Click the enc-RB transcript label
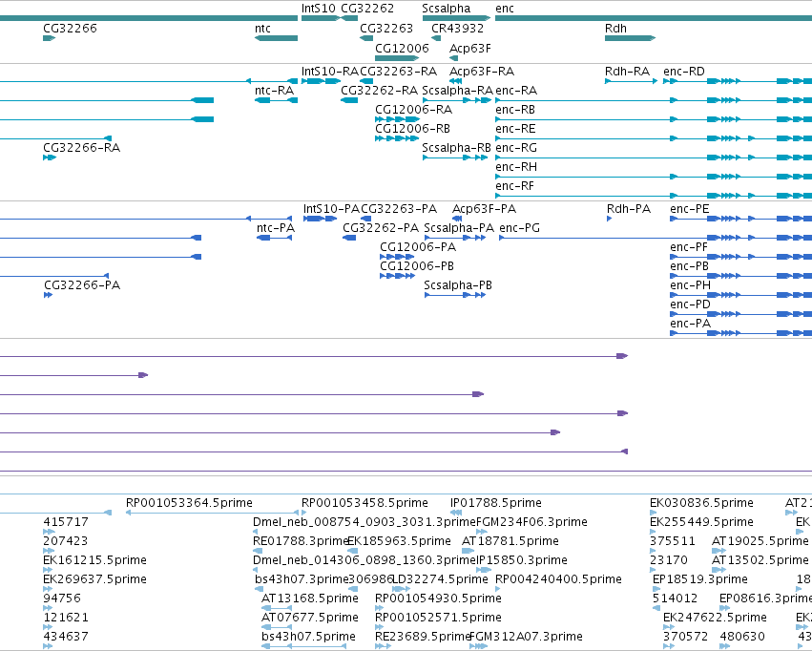 (x=515, y=110)
